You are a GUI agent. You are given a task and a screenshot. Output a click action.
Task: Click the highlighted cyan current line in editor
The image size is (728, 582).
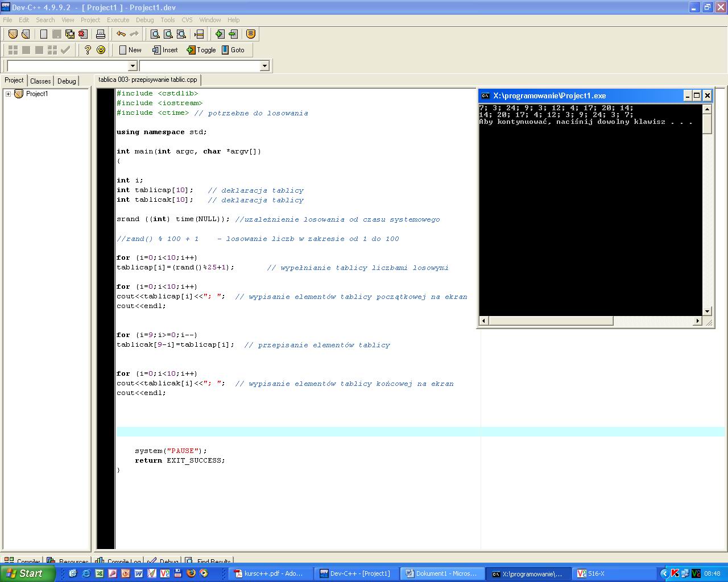(x=420, y=432)
